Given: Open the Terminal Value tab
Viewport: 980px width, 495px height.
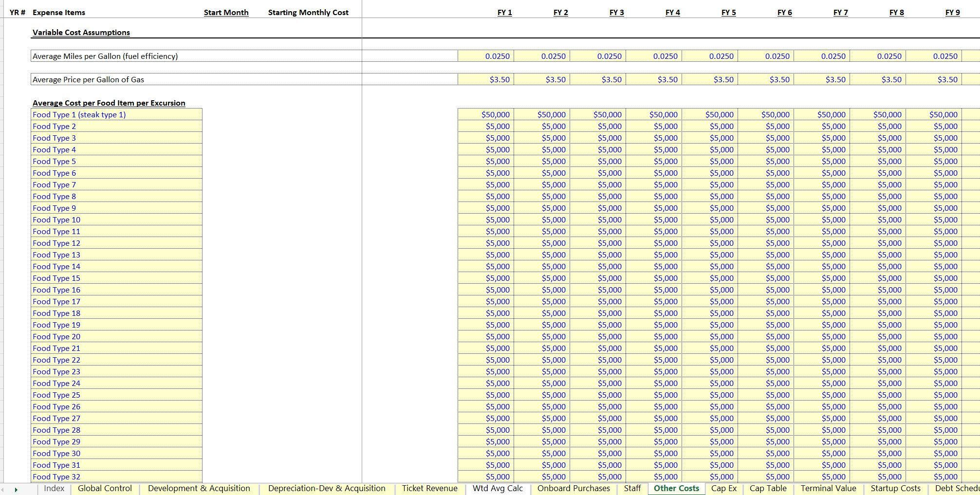Looking at the screenshot, I should (x=828, y=488).
